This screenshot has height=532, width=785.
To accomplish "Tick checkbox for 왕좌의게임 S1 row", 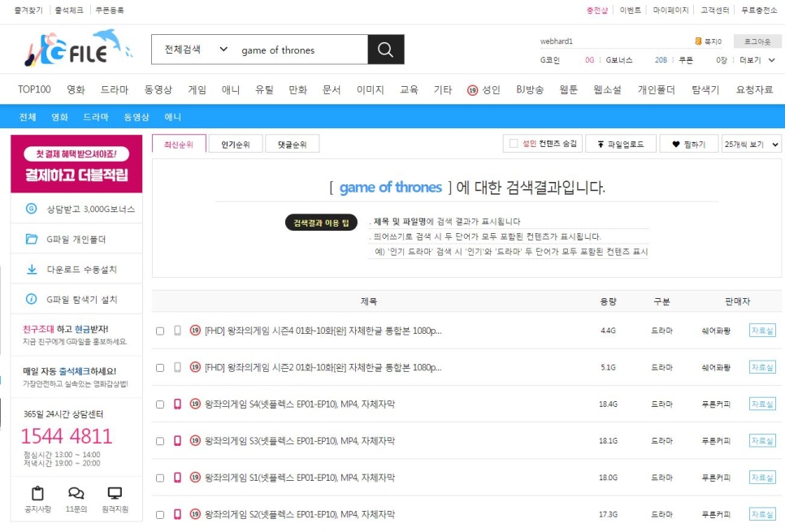I will (160, 478).
